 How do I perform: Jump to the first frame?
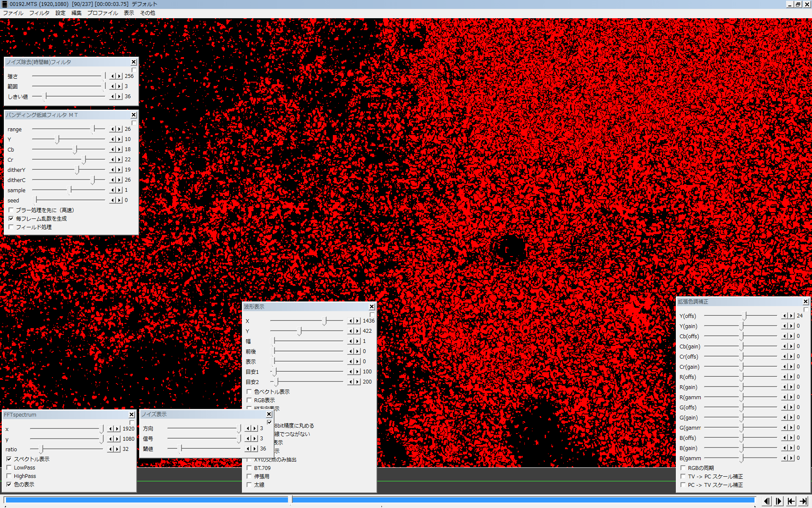[x=791, y=501]
